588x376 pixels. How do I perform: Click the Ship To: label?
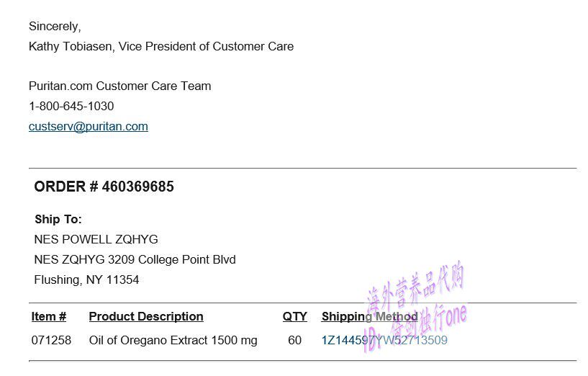tap(58, 220)
